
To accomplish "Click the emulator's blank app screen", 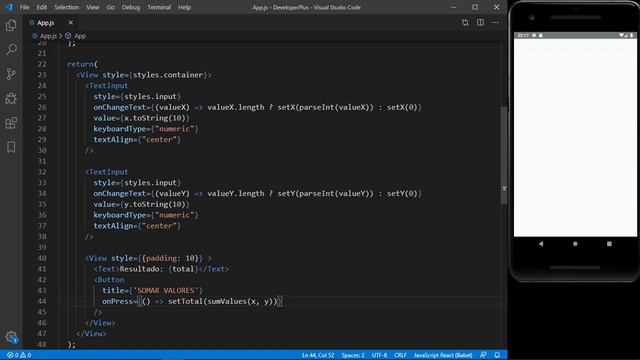I will [575, 137].
